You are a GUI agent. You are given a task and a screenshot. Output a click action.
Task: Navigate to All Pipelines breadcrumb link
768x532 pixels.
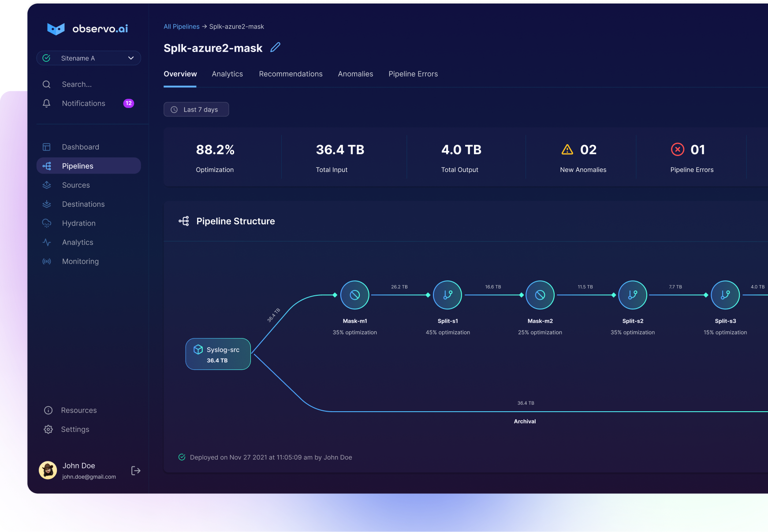182,26
